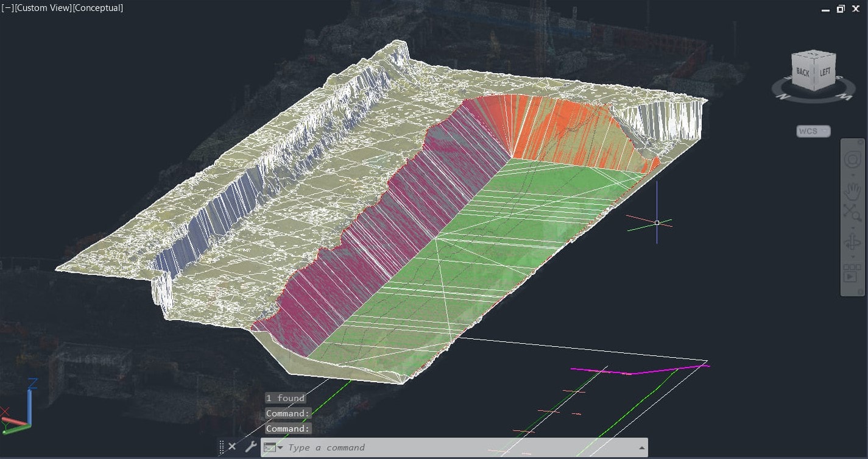The image size is (868, 459).
Task: Close the command line window
Action: (x=232, y=447)
